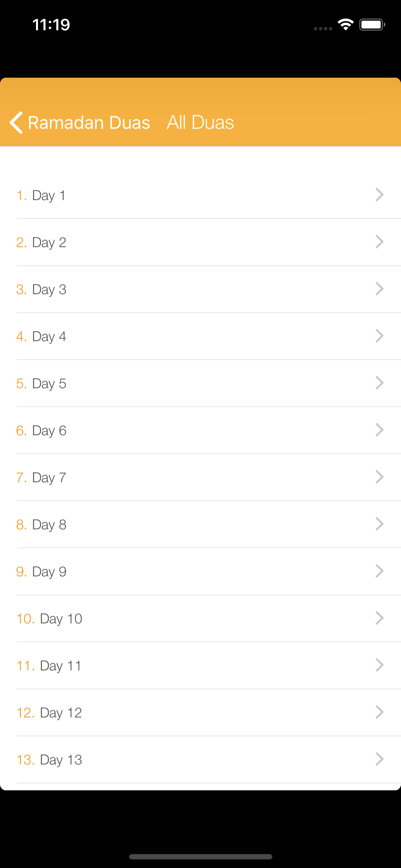Expand Day 5 using its arrow
The height and width of the screenshot is (868, 401).
tap(379, 383)
